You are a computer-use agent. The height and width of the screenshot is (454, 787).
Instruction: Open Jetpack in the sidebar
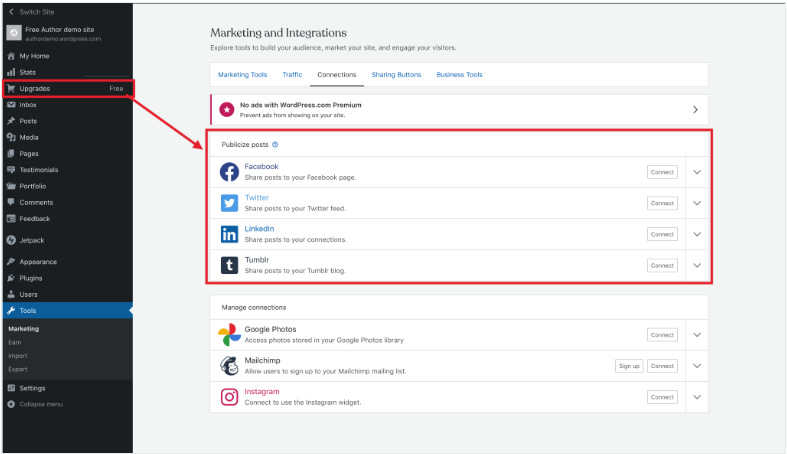[x=34, y=240]
